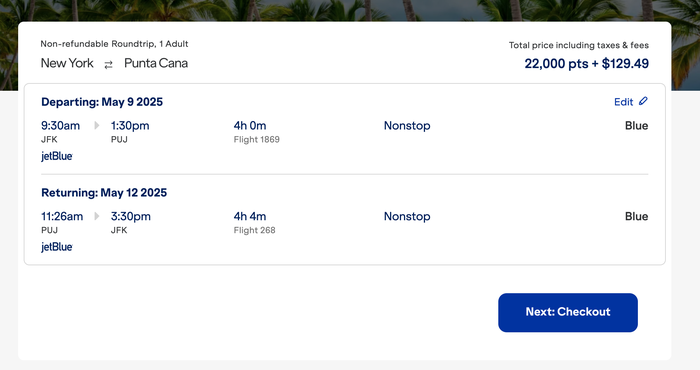This screenshot has width=700, height=370.
Task: Click Flight 268 number text
Action: 254,230
